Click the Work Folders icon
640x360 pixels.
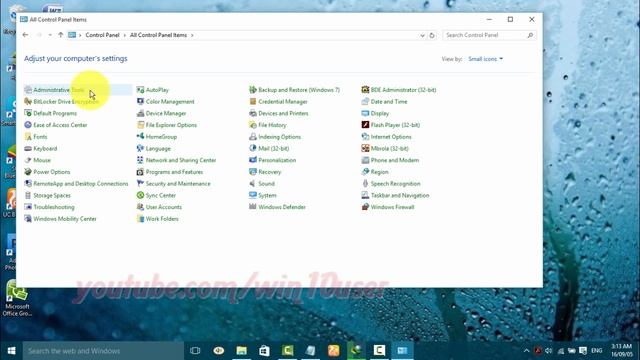[x=140, y=219]
